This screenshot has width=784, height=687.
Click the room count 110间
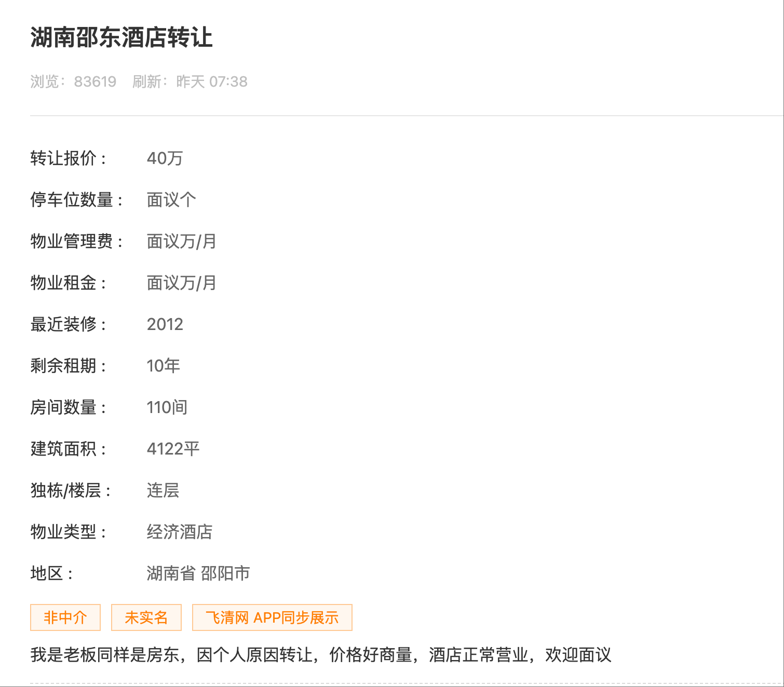tap(167, 407)
